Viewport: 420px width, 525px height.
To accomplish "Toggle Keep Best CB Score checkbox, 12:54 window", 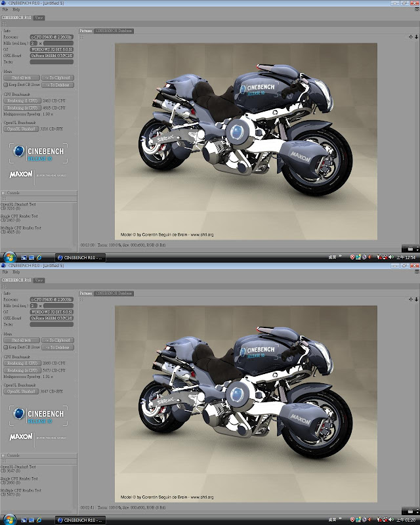I will pos(5,85).
